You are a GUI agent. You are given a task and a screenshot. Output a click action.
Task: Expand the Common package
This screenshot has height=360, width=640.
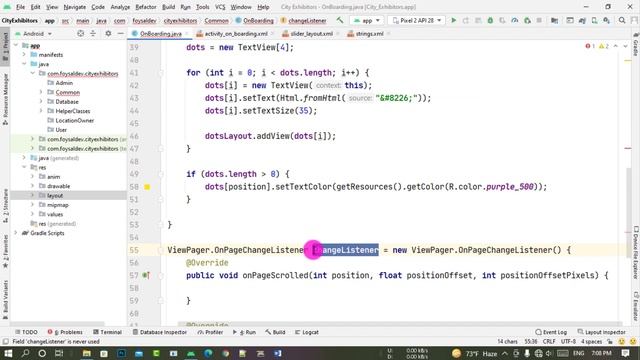41,92
